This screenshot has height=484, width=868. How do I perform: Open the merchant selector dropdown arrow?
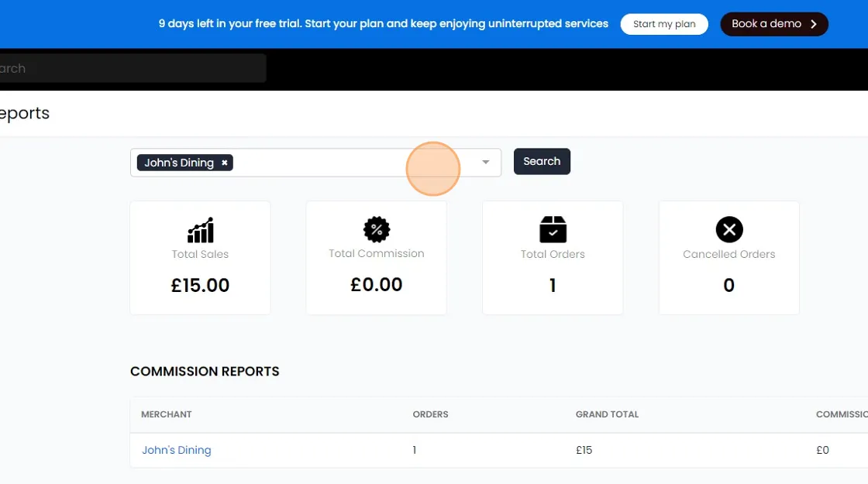point(485,162)
